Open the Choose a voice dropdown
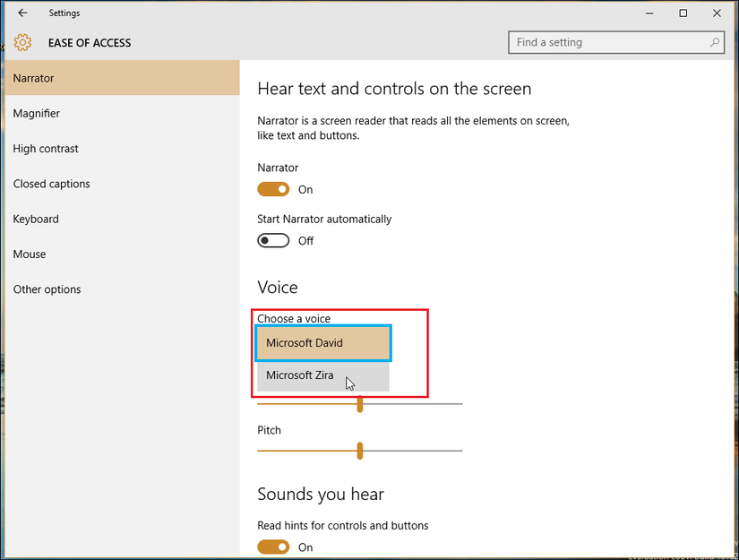Screen dimensions: 739x560 [322, 342]
